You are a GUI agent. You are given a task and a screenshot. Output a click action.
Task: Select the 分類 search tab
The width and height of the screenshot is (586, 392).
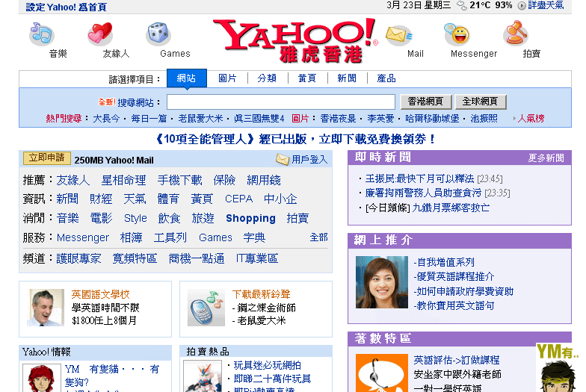point(267,78)
